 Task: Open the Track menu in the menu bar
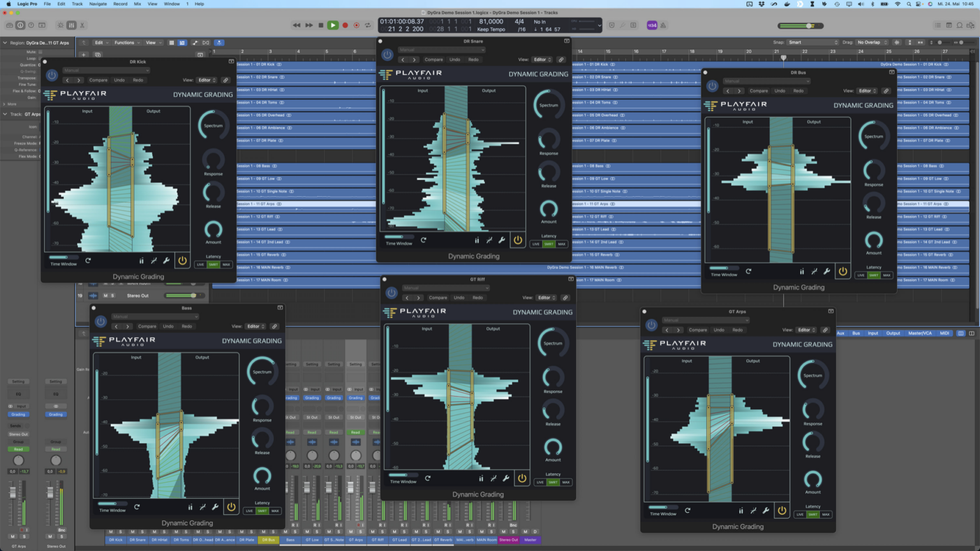click(x=77, y=4)
